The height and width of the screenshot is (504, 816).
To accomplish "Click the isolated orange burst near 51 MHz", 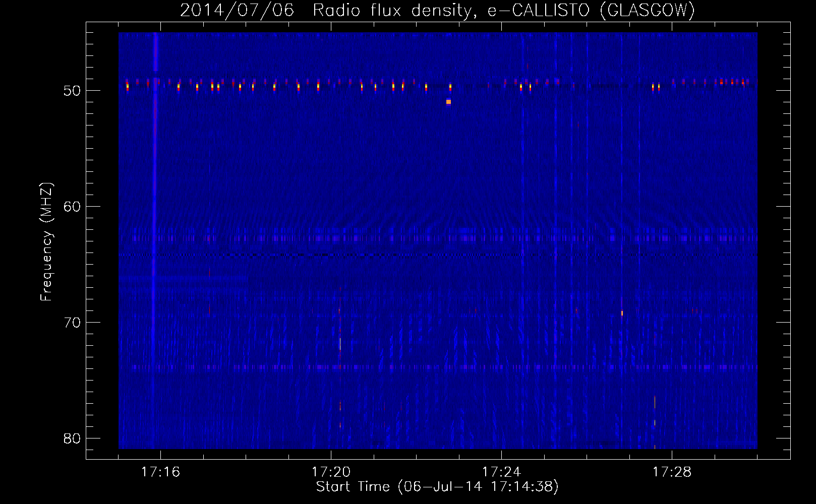I will (x=448, y=102).
